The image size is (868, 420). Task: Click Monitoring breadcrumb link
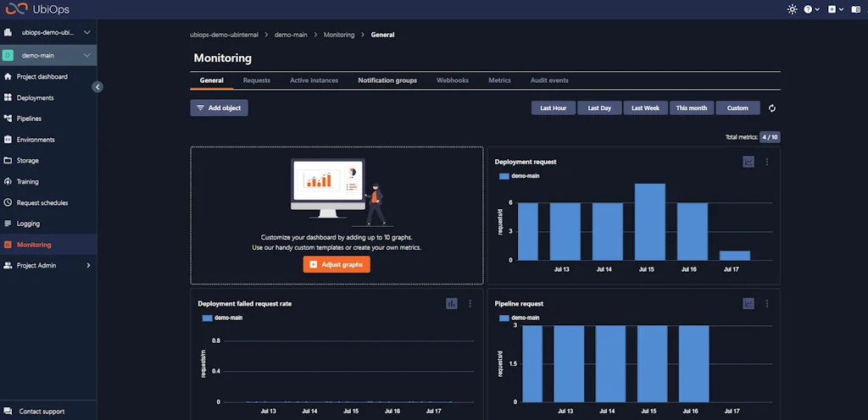[x=339, y=35]
